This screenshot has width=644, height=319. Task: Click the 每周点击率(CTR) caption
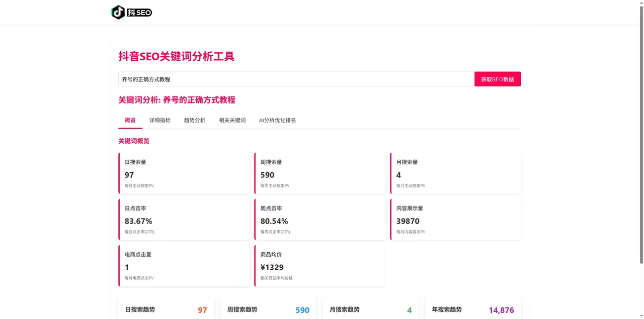(275, 232)
